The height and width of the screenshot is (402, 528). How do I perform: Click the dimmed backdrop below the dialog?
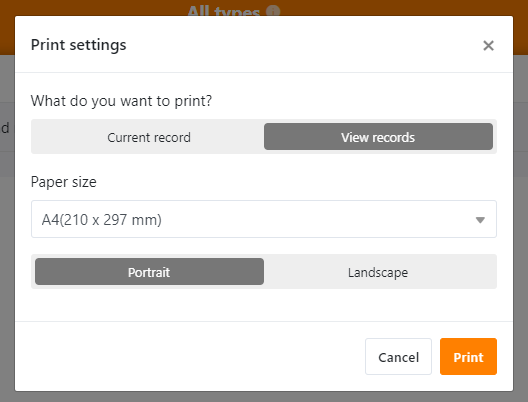pyautogui.click(x=264, y=397)
